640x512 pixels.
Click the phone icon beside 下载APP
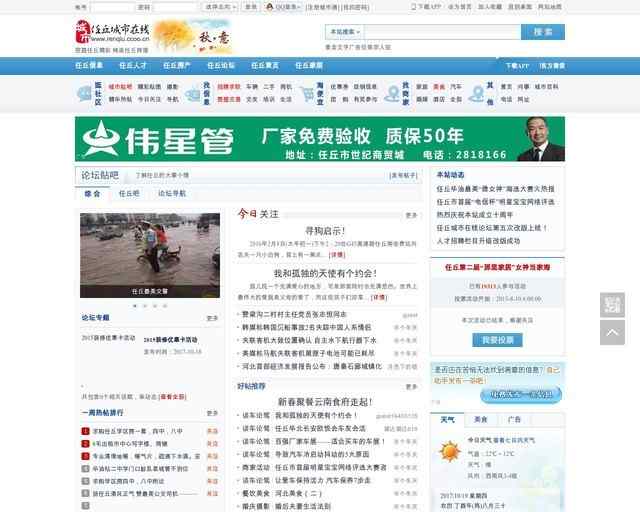coord(413,7)
